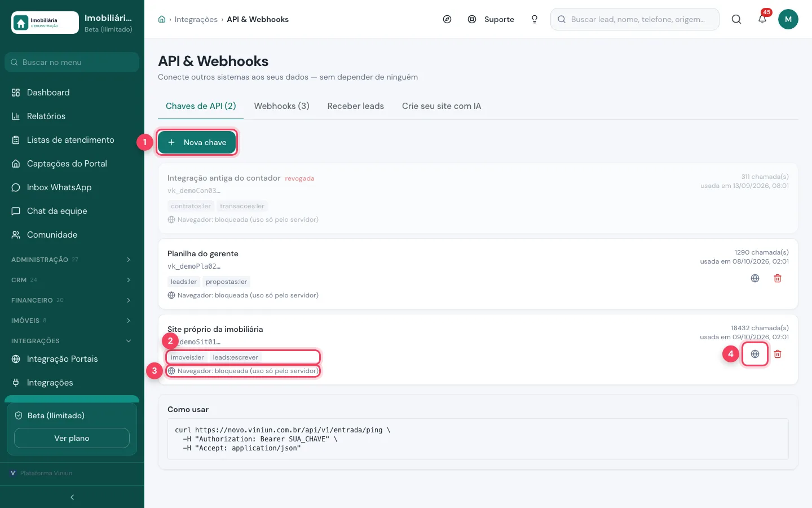The width and height of the screenshot is (812, 508).
Task: Delete the Planilha do gerente key
Action: pyautogui.click(x=778, y=278)
